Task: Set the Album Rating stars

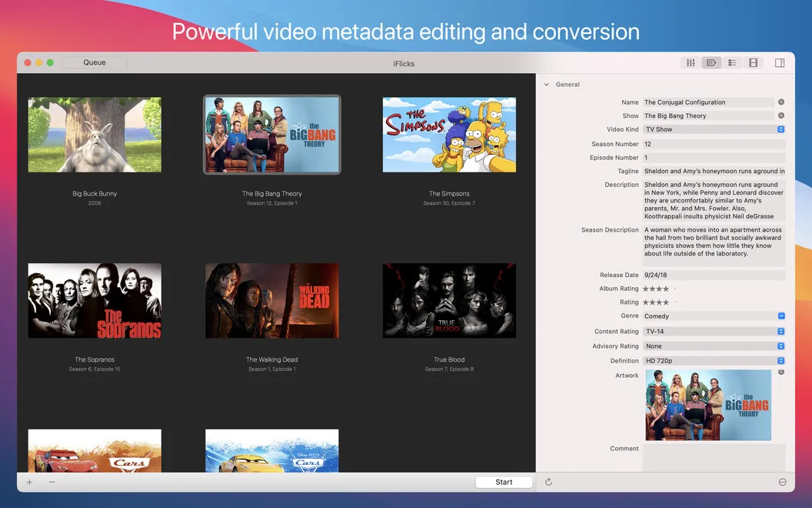Action: (x=659, y=289)
